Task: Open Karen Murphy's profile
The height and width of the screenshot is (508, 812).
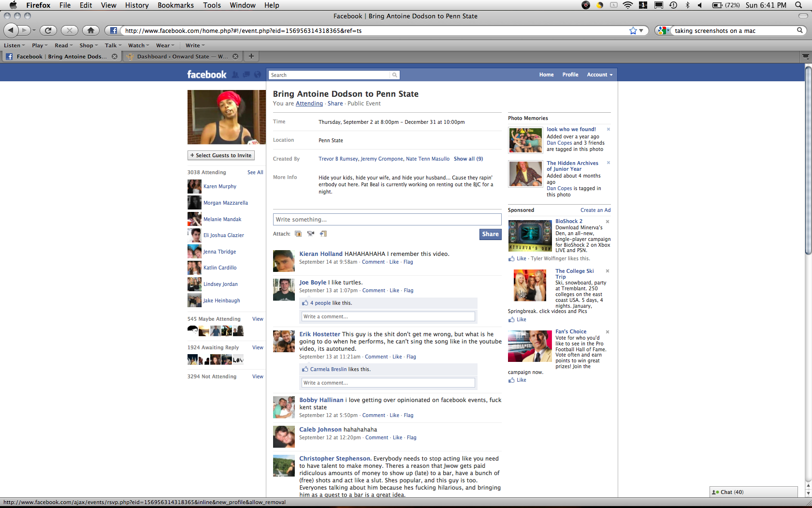Action: pyautogui.click(x=220, y=186)
